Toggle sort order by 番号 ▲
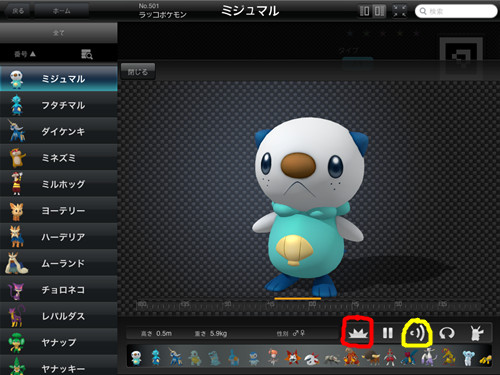This screenshot has height=375, width=500. [x=25, y=54]
